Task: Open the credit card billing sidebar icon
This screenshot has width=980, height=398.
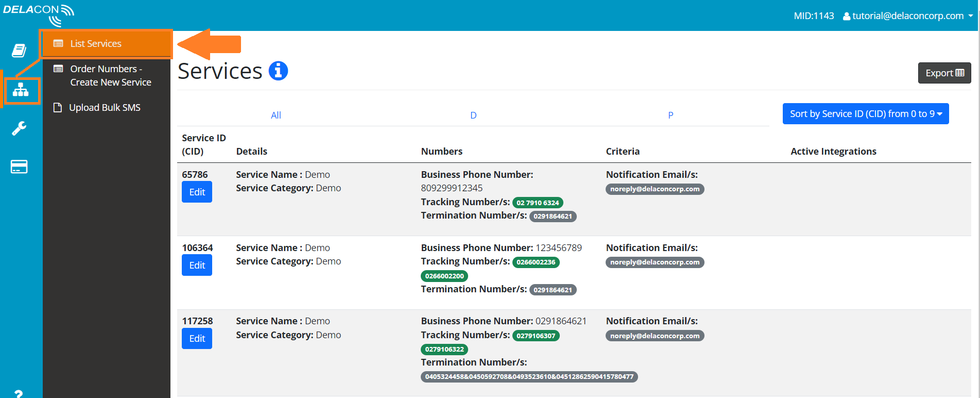Action: click(x=19, y=167)
